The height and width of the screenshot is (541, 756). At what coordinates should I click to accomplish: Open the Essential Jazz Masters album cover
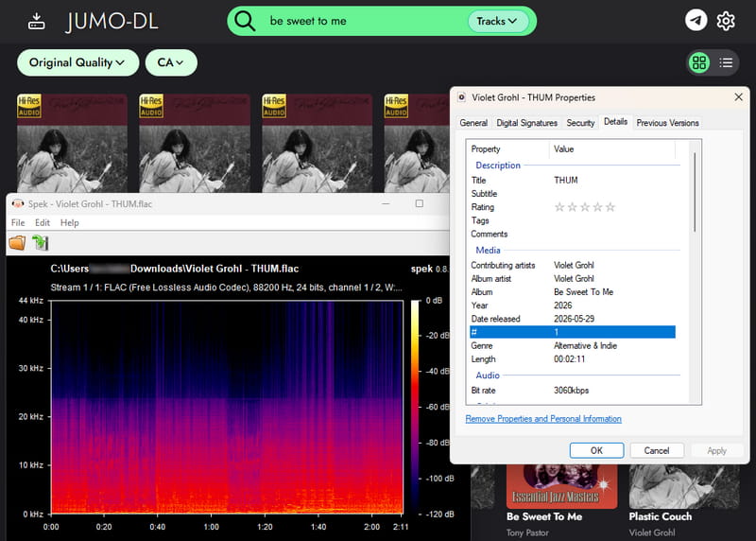[x=561, y=486]
